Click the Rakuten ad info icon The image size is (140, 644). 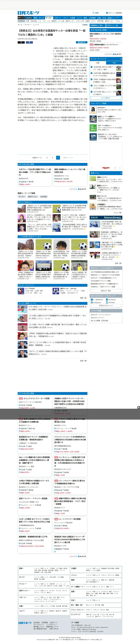coord(115,168)
